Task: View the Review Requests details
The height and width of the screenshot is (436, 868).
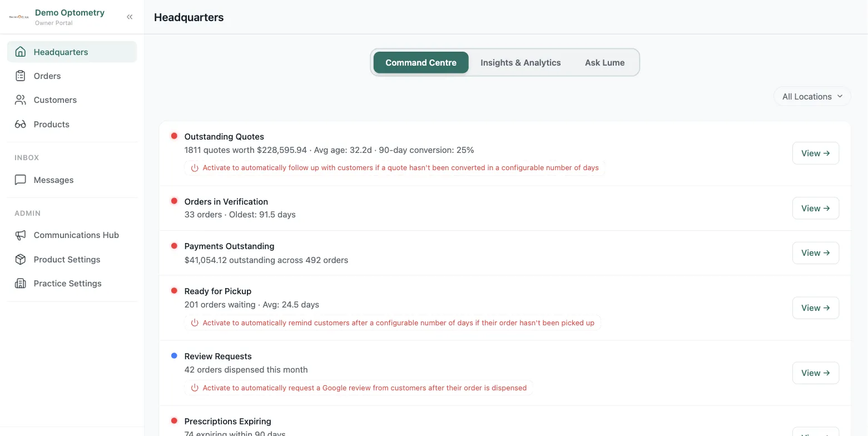Action: 815,373
